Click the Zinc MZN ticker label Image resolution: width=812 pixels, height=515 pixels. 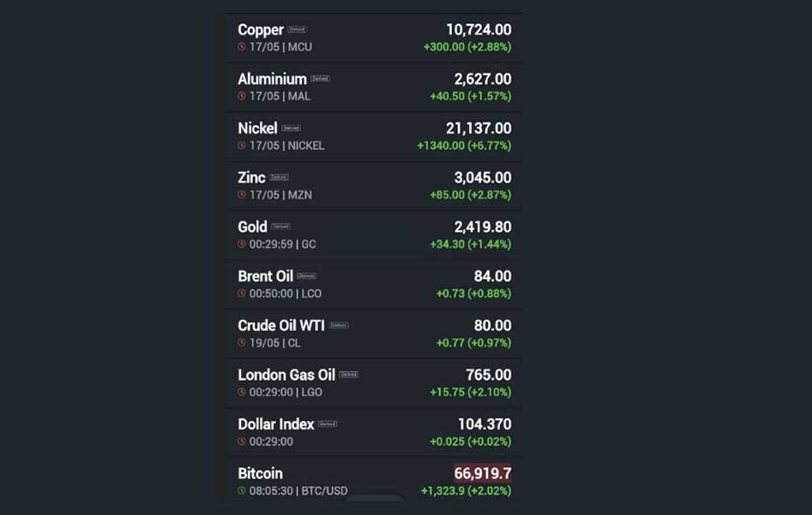pyautogui.click(x=300, y=195)
